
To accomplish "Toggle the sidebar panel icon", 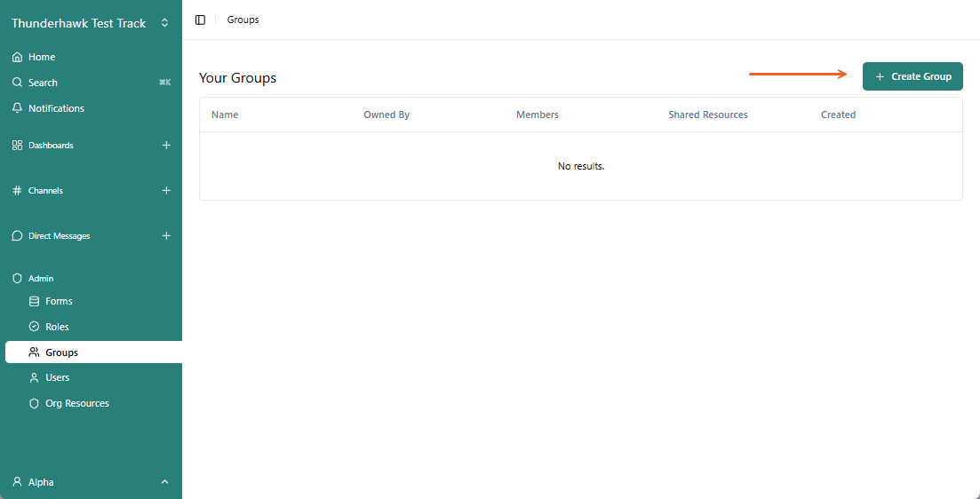I will (200, 20).
